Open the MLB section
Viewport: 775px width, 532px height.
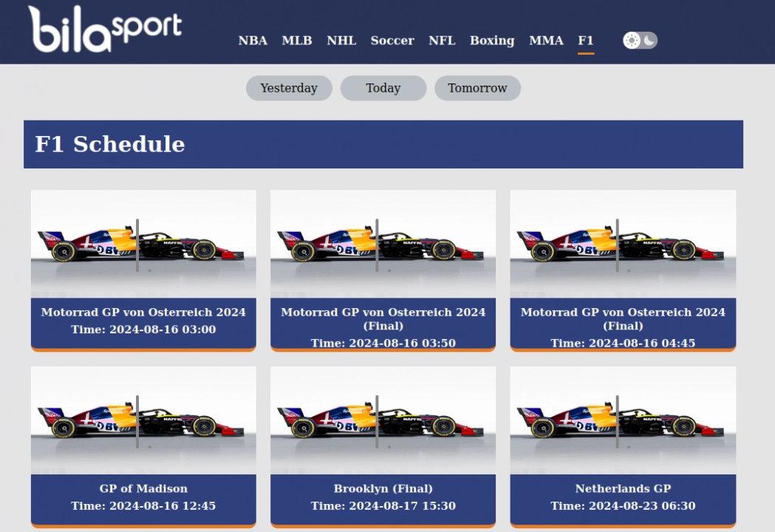click(297, 41)
